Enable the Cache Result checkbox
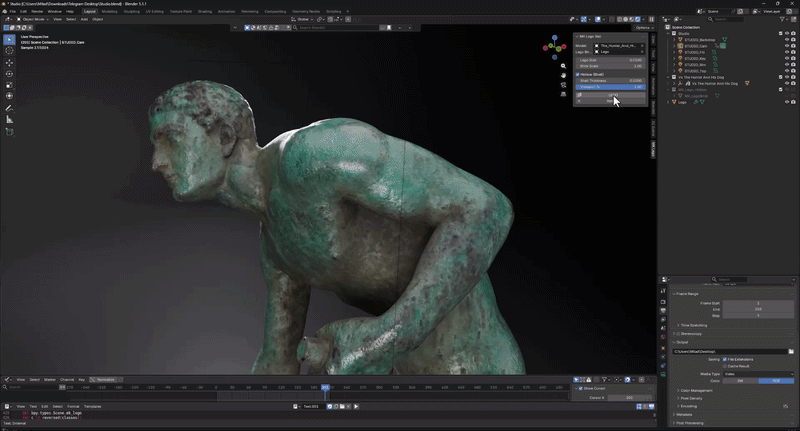This screenshot has width=800, height=431. click(x=724, y=366)
